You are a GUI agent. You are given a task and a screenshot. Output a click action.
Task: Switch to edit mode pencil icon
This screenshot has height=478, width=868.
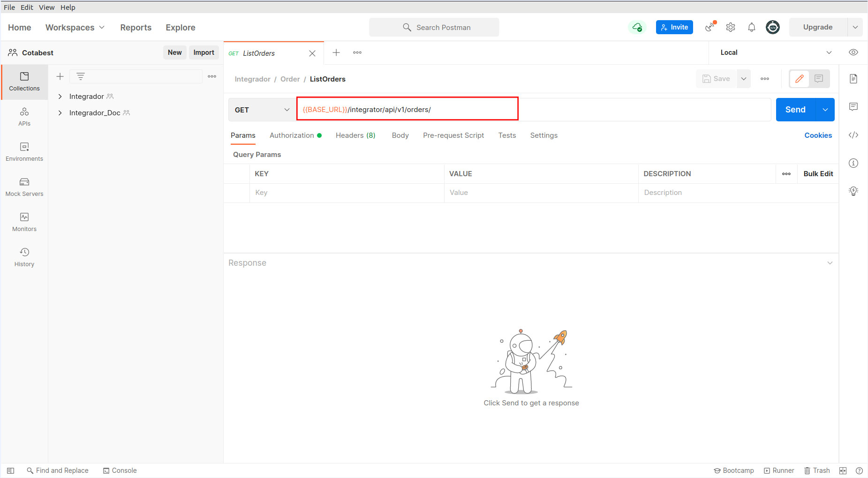(800, 79)
